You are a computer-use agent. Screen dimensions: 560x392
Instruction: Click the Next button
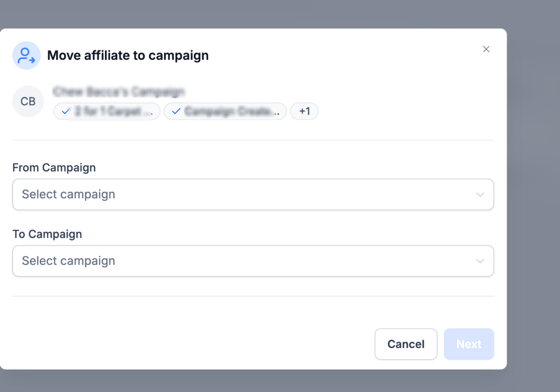coord(469,344)
